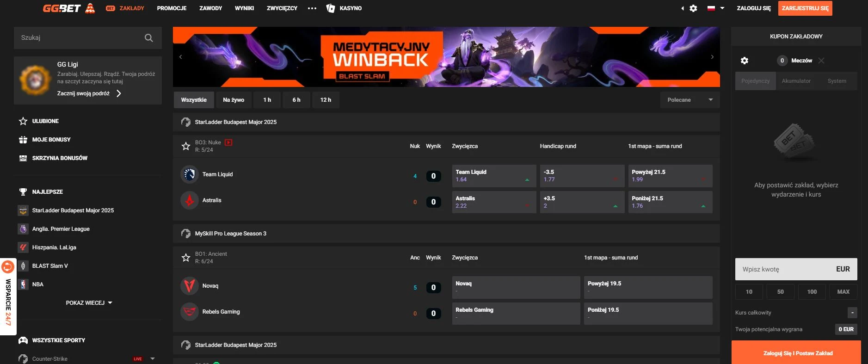Screen dimensions: 868x364
Task: Click the NBA logo icon
Action: point(23,284)
